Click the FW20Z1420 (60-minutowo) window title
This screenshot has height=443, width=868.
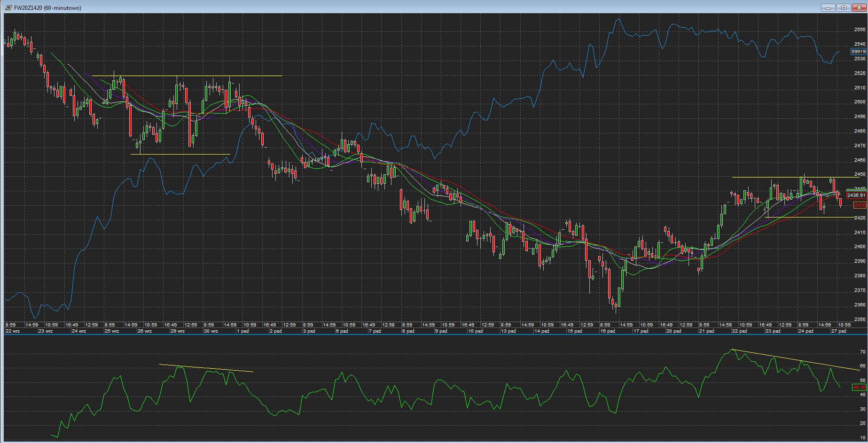(47, 8)
